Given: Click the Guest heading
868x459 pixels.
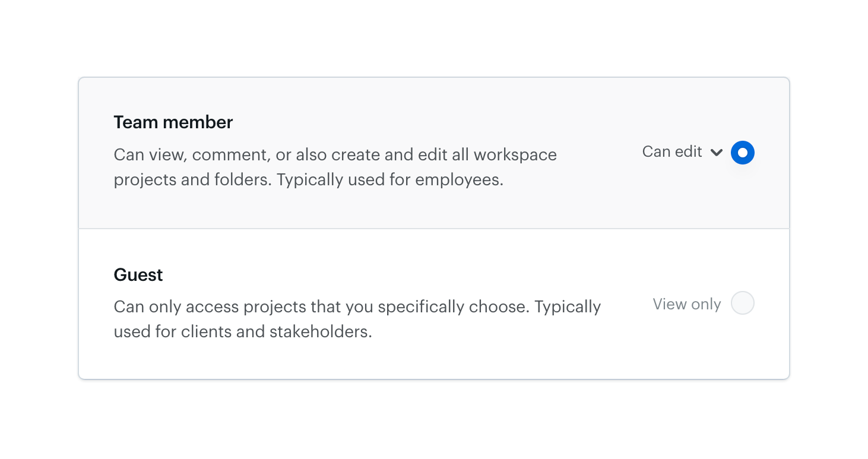Looking at the screenshot, I should coord(138,274).
